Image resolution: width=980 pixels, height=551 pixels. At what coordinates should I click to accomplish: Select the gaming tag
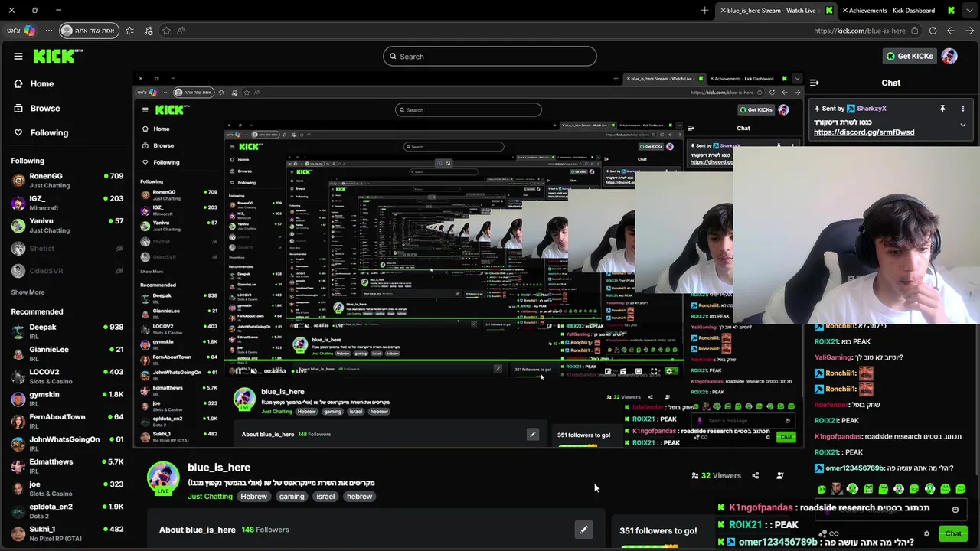coord(291,497)
